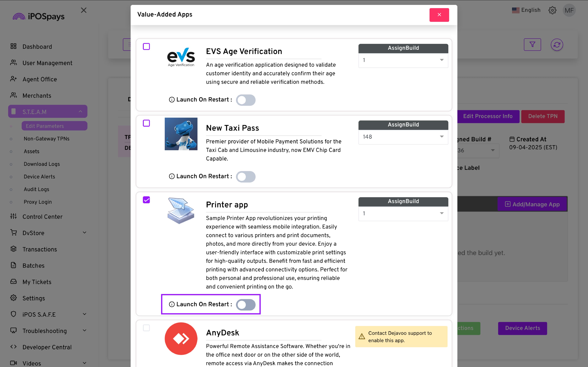This screenshot has height=367, width=588.
Task: Open Dashboard from the sidebar
Action: (x=37, y=47)
